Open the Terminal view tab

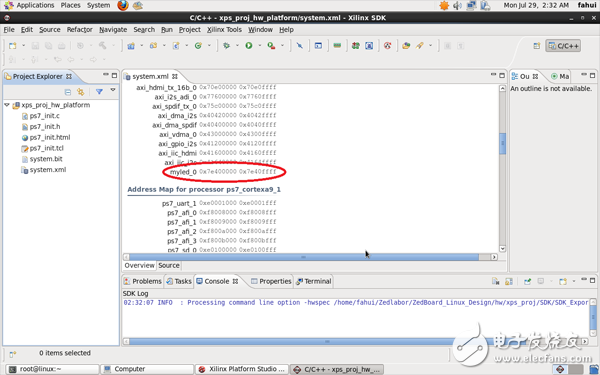pos(314,281)
